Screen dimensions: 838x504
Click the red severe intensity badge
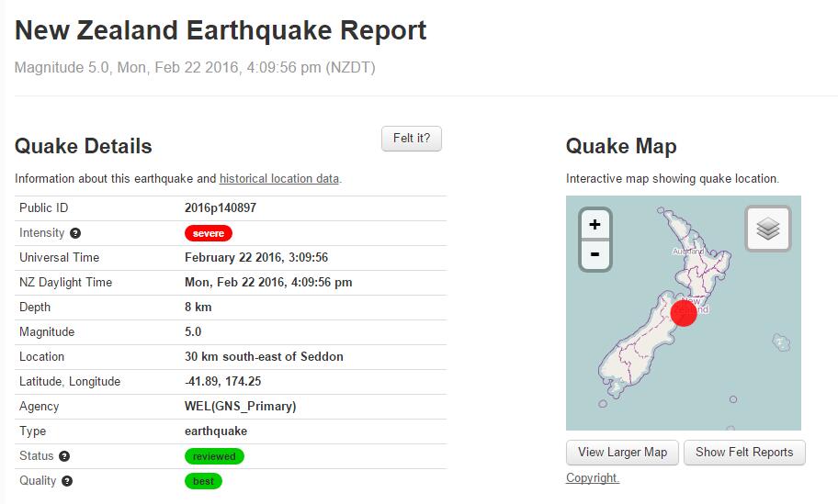[209, 233]
